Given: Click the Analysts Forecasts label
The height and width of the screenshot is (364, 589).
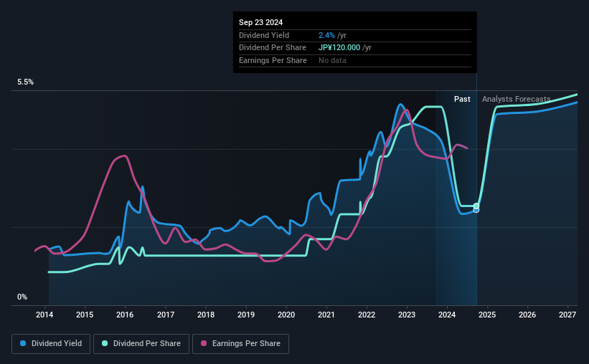Looking at the screenshot, I should [x=516, y=99].
